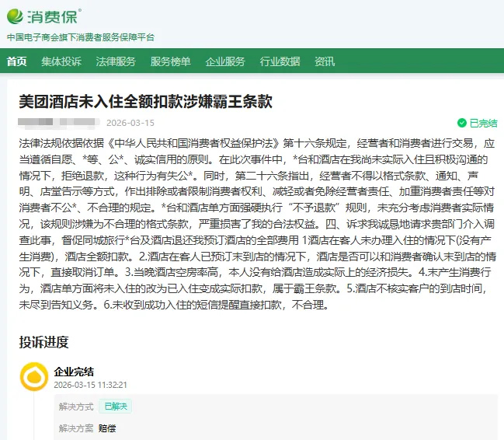Screen dimensions: 504x440
Task: Open the 法律服务 menu item
Action: pos(116,61)
